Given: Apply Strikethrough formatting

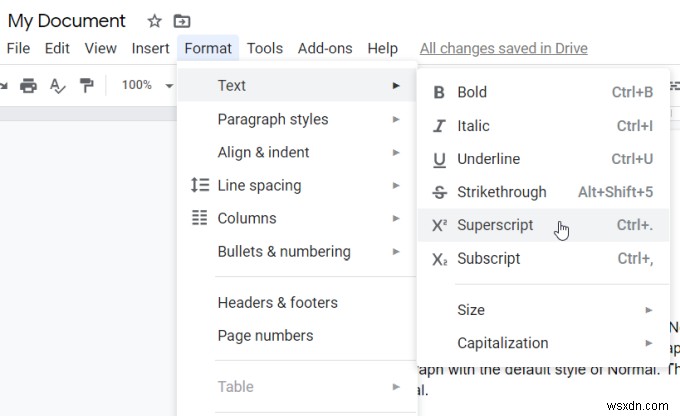Looking at the screenshot, I should [501, 191].
